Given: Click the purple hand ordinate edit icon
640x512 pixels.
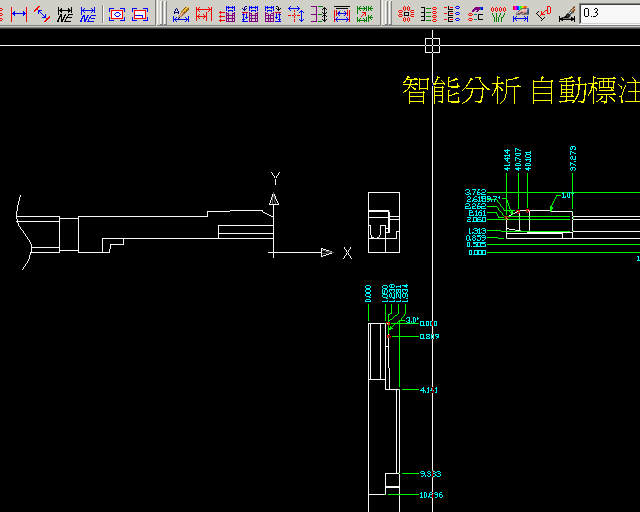Looking at the screenshot, I should click(x=476, y=14).
